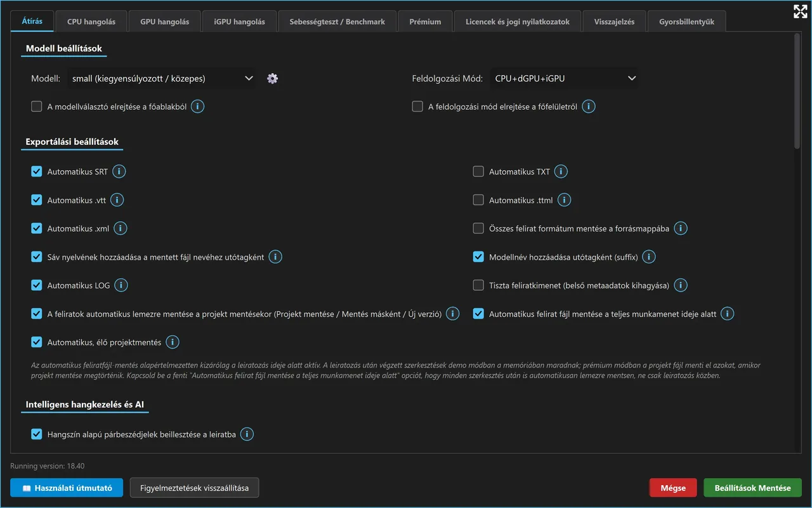Enable the Automatikus TXT checkbox
Screen dimensions: 812x508
(478, 171)
